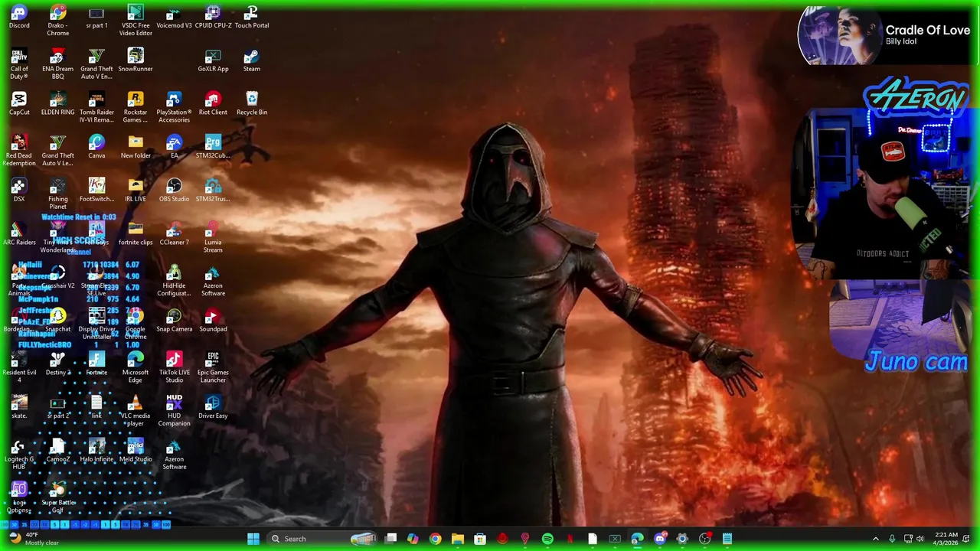Launch the EA app shortcut
The image size is (980, 551).
[174, 148]
